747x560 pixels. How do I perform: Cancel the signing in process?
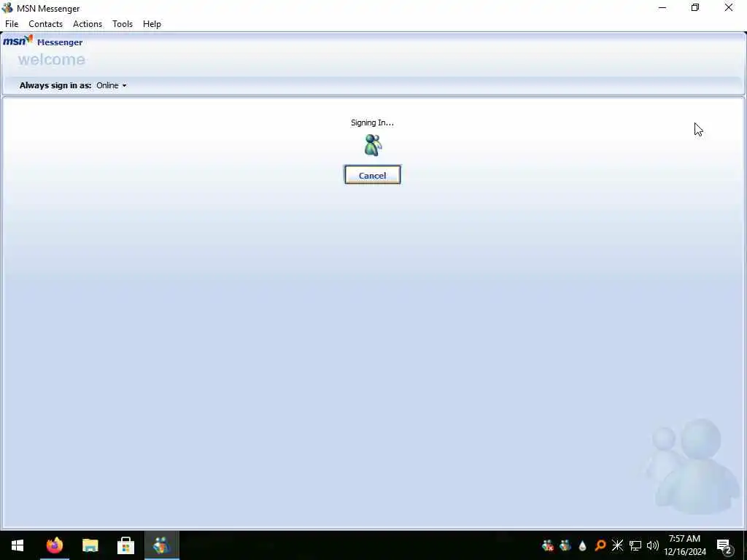pos(372,175)
